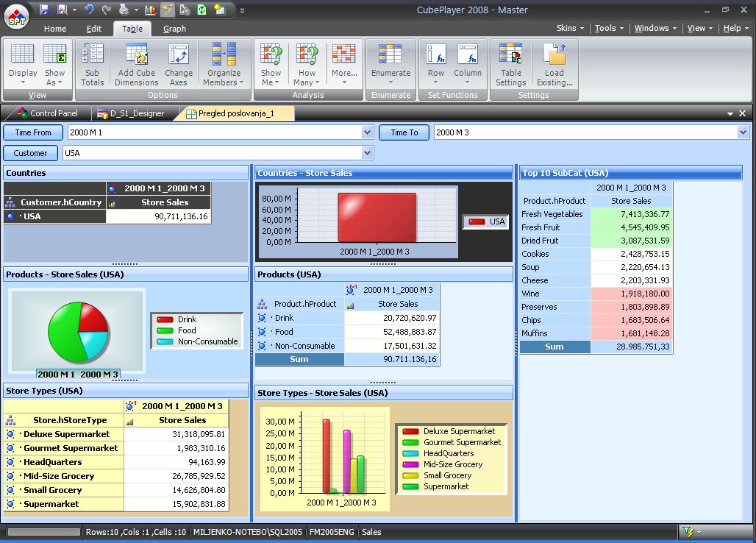Screen dimensions: 756x543
Task: Open the Skins menu
Action: point(570,28)
